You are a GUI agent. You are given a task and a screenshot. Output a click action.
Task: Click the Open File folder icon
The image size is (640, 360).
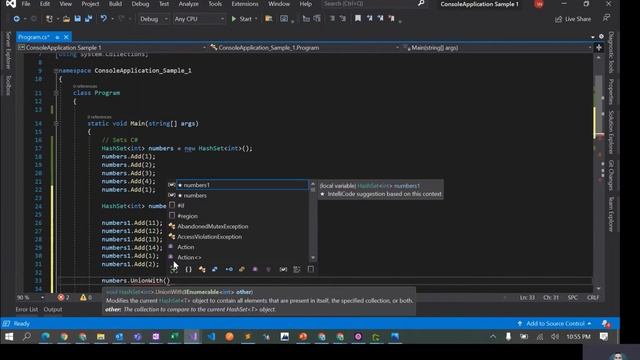click(66, 19)
